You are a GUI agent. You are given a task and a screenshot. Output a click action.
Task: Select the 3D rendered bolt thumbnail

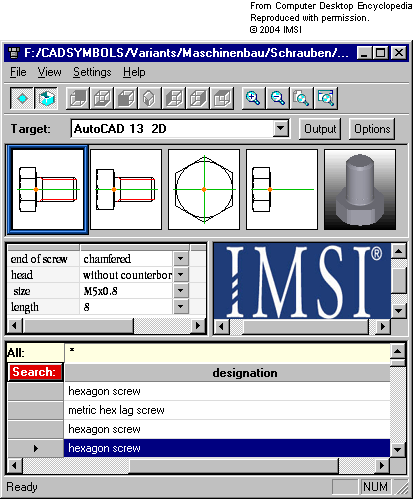coord(360,189)
